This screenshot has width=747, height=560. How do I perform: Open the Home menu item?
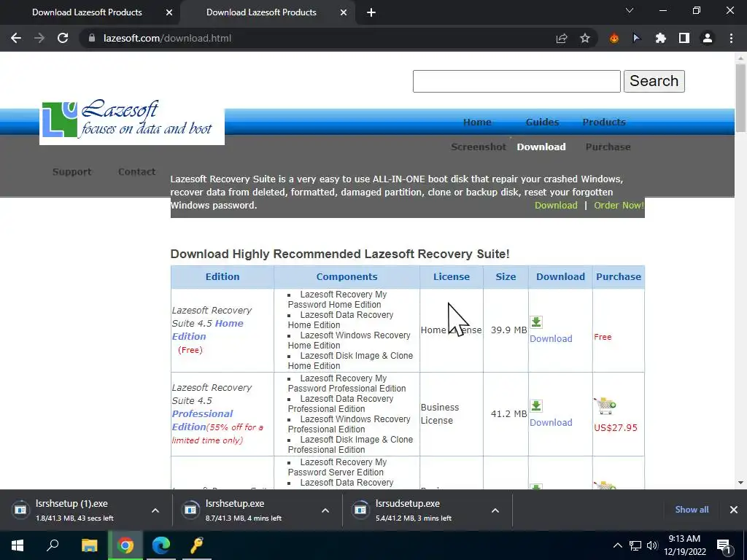coord(477,122)
